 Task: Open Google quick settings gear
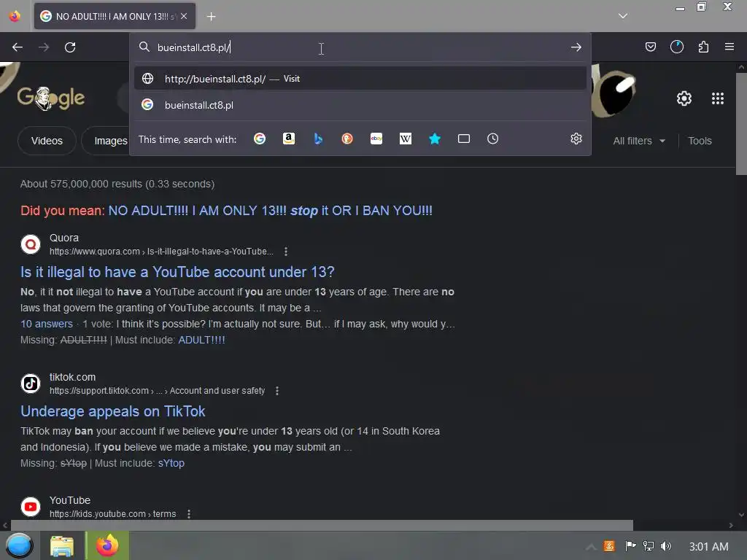[x=684, y=98]
